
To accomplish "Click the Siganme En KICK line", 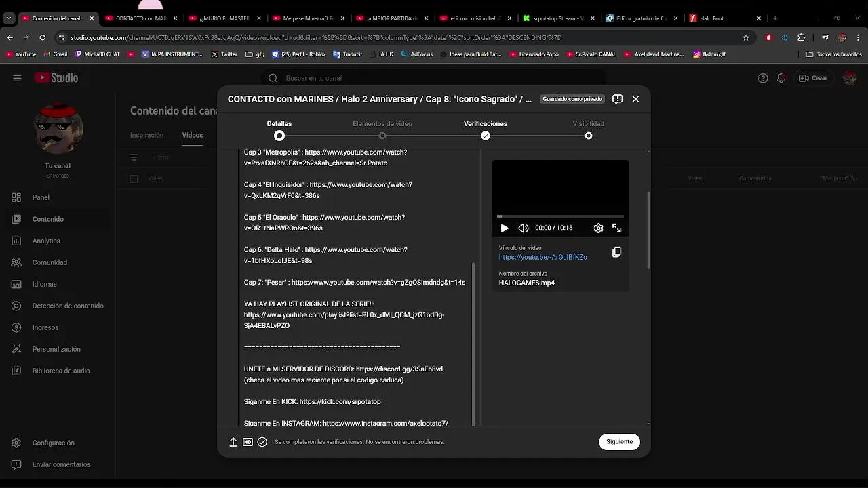I will pyautogui.click(x=313, y=402).
